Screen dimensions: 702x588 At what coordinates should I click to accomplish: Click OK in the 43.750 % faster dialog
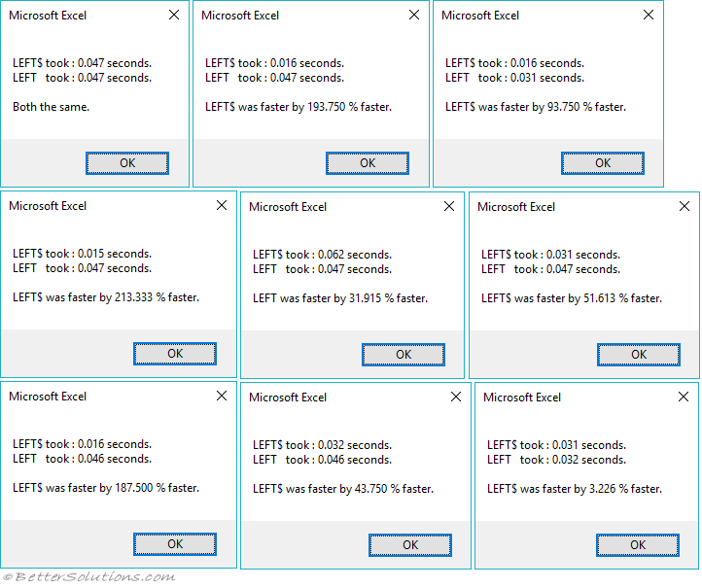pos(410,545)
